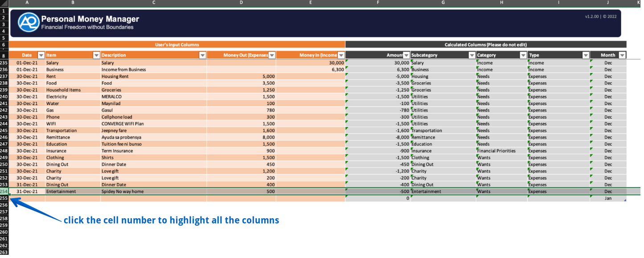Open the Item column filter dropdown
This screenshot has height=258, width=644.
(96, 55)
